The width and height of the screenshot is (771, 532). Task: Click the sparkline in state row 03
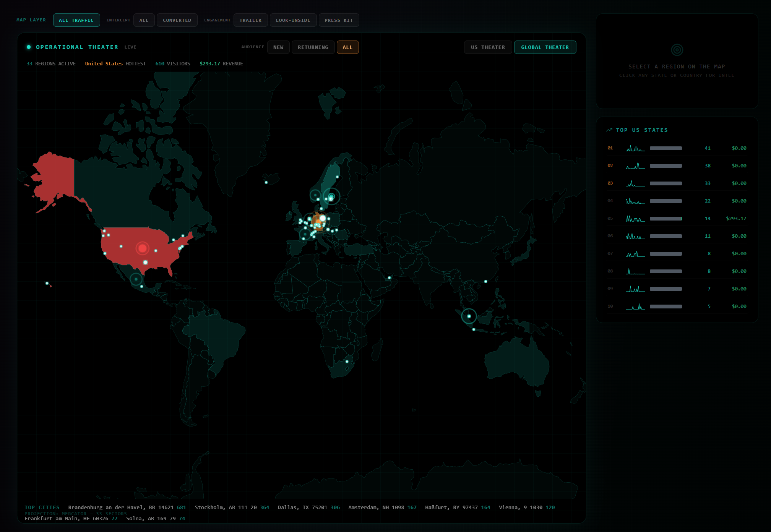pos(635,183)
